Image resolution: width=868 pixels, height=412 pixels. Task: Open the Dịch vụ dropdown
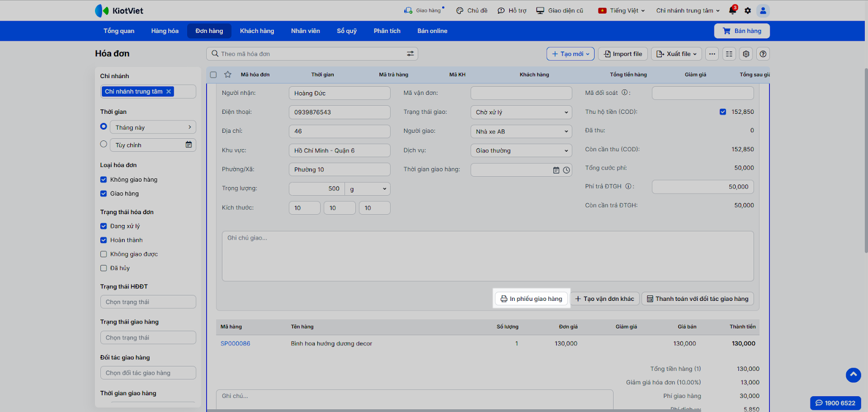(521, 151)
